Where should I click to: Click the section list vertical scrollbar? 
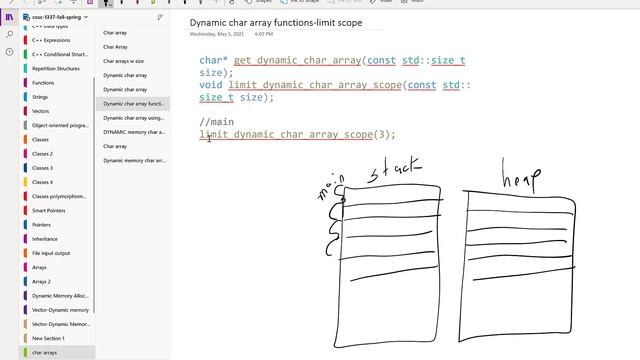pos(94,195)
